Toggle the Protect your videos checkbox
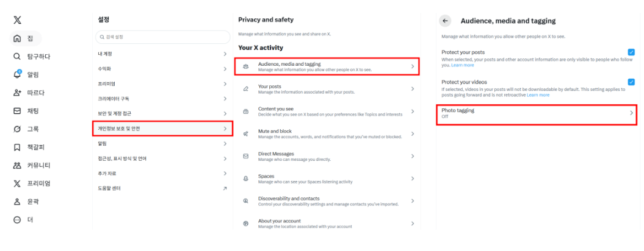 click(x=631, y=82)
